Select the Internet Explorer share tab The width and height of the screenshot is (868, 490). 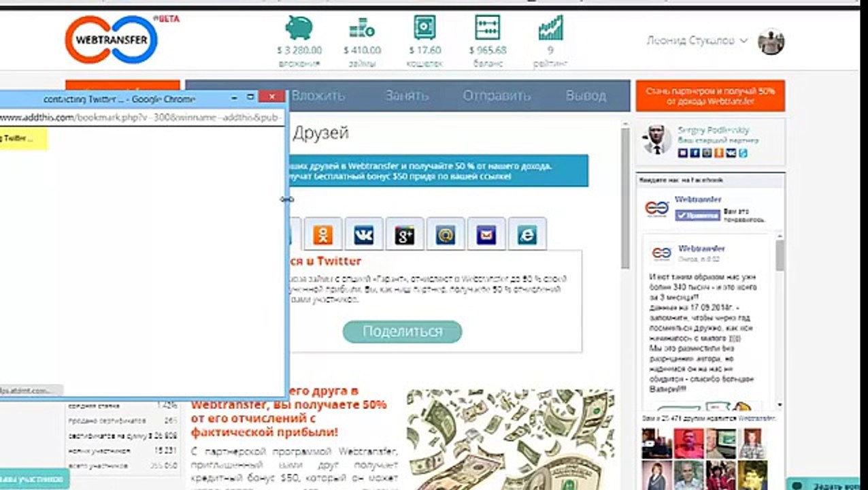tap(527, 235)
